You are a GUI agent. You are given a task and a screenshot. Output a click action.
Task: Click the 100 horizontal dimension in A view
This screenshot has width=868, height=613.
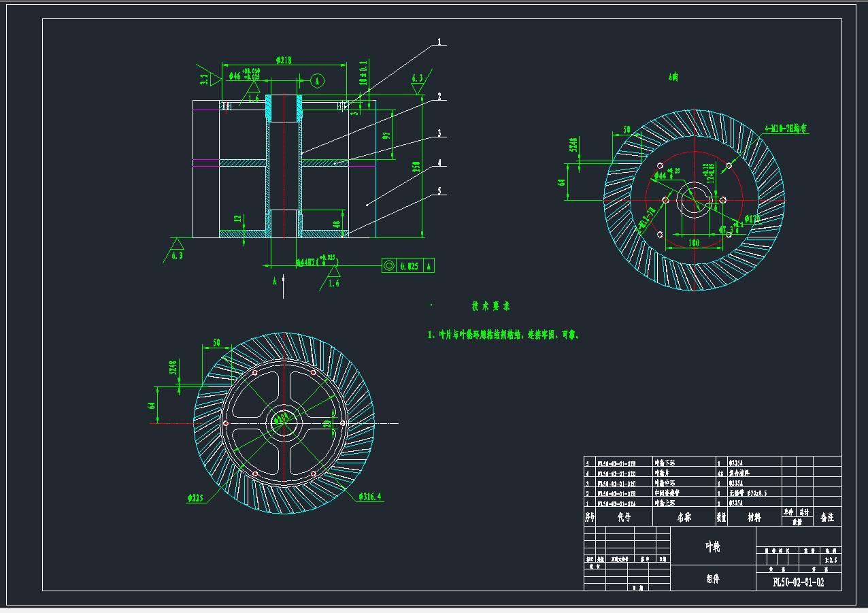coord(692,242)
